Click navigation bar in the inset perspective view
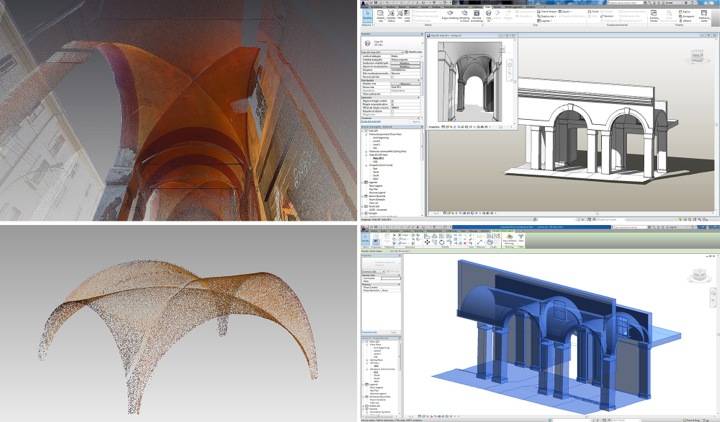Image resolution: width=720 pixels, height=422 pixels. pyautogui.click(x=509, y=69)
